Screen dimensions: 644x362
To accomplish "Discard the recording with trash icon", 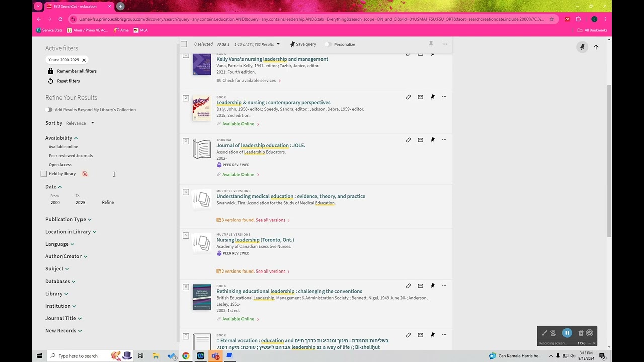I will tap(581, 333).
